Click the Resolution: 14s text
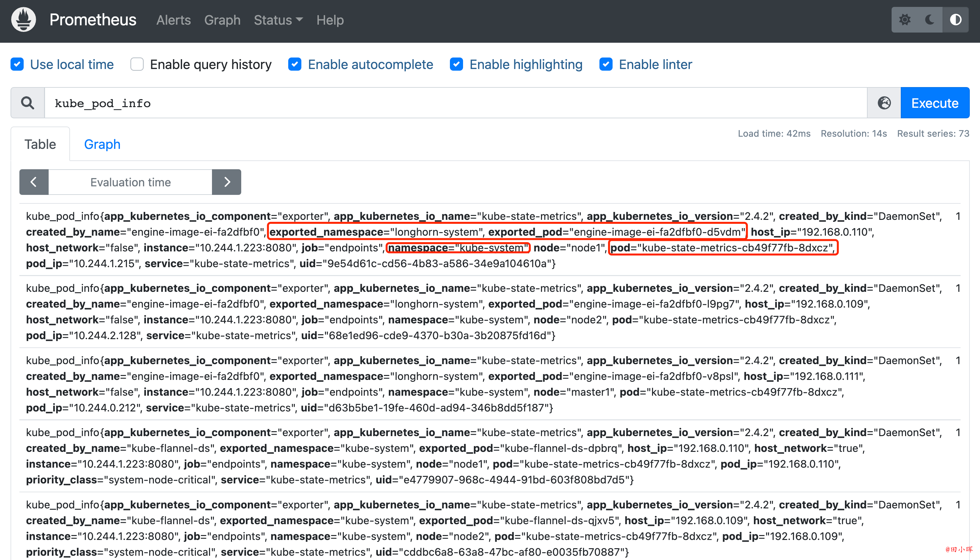Screen dimensions: 980x560 tap(854, 133)
